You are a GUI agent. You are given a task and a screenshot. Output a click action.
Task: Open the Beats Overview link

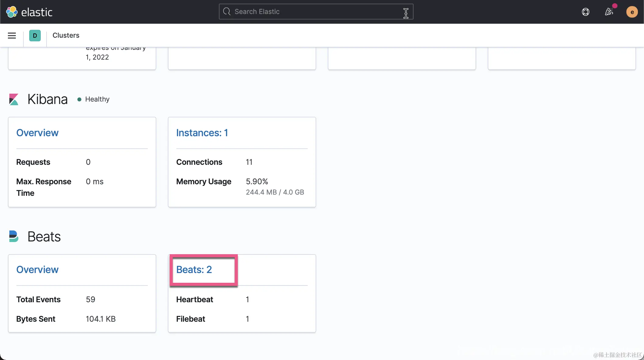(x=37, y=270)
